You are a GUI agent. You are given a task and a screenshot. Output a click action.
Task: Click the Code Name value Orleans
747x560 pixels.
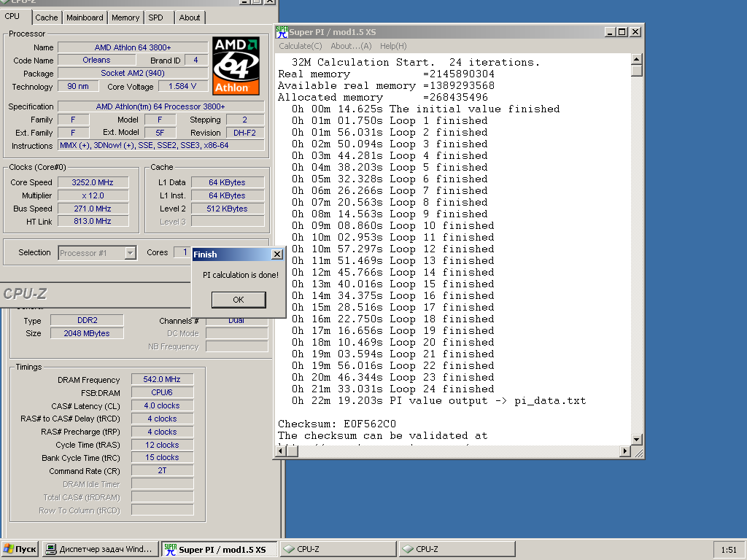point(97,60)
